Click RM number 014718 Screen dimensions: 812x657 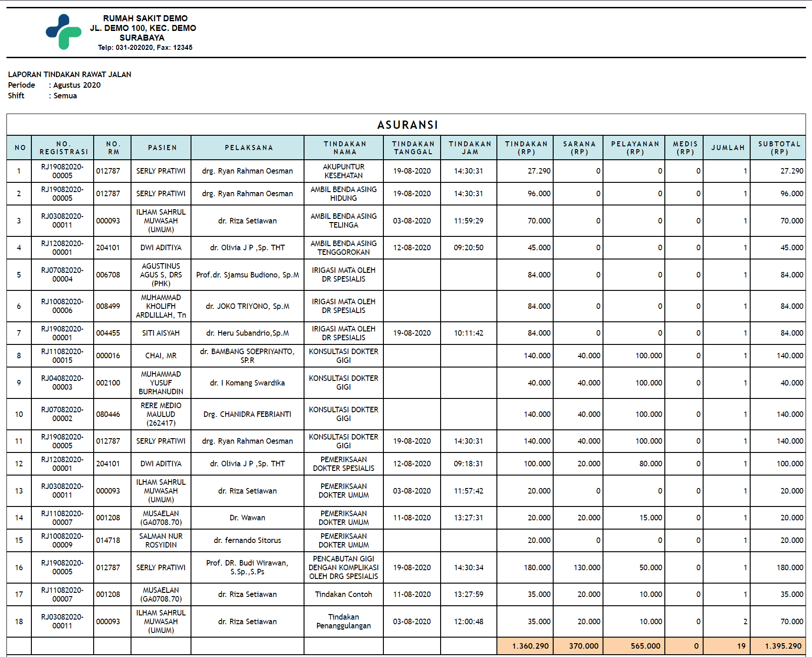(x=108, y=540)
